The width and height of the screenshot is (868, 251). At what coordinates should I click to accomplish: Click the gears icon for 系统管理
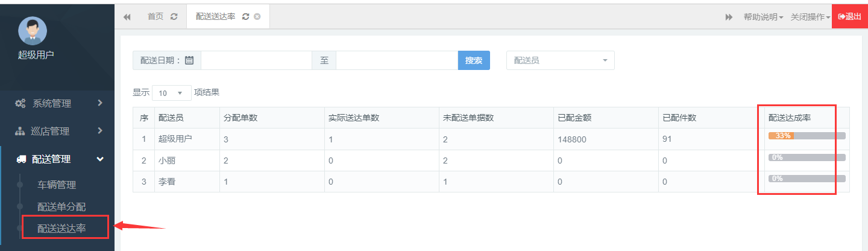click(x=20, y=104)
